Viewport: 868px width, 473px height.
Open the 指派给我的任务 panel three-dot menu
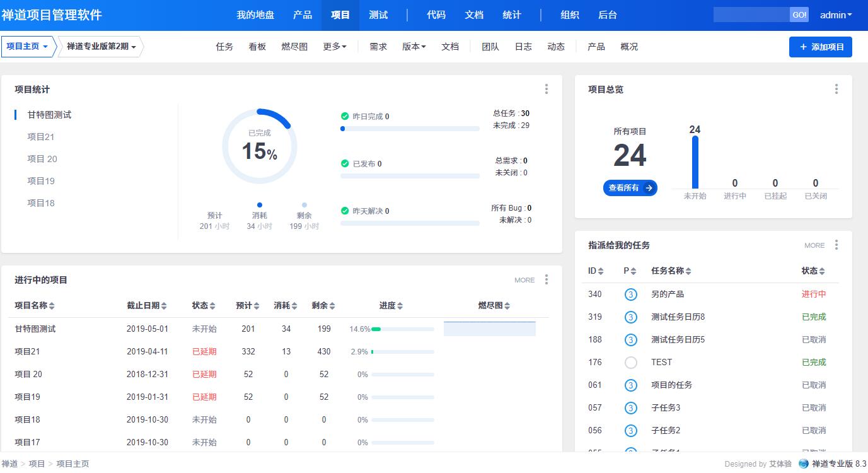click(836, 245)
